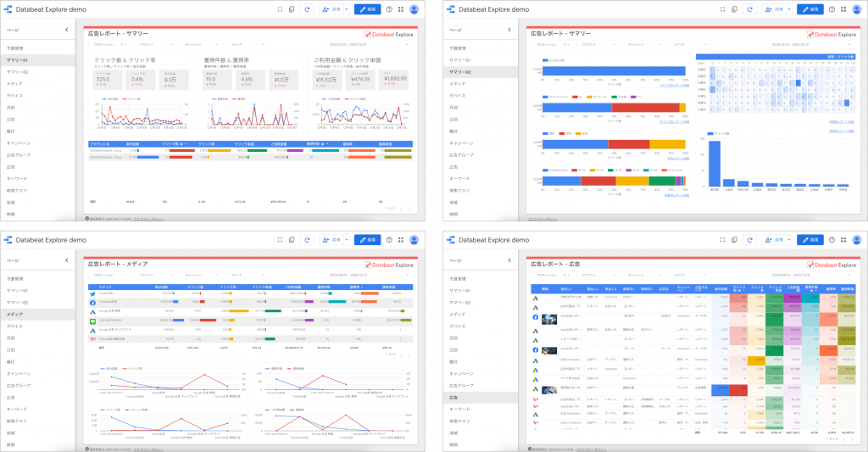
Task: Go to next table page in メディア report
Action: tap(409, 354)
